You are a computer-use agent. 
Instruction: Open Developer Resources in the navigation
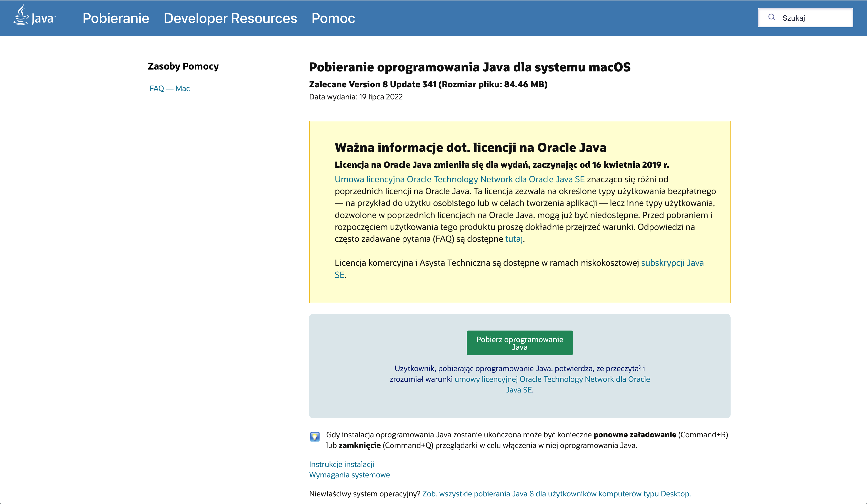tap(230, 18)
